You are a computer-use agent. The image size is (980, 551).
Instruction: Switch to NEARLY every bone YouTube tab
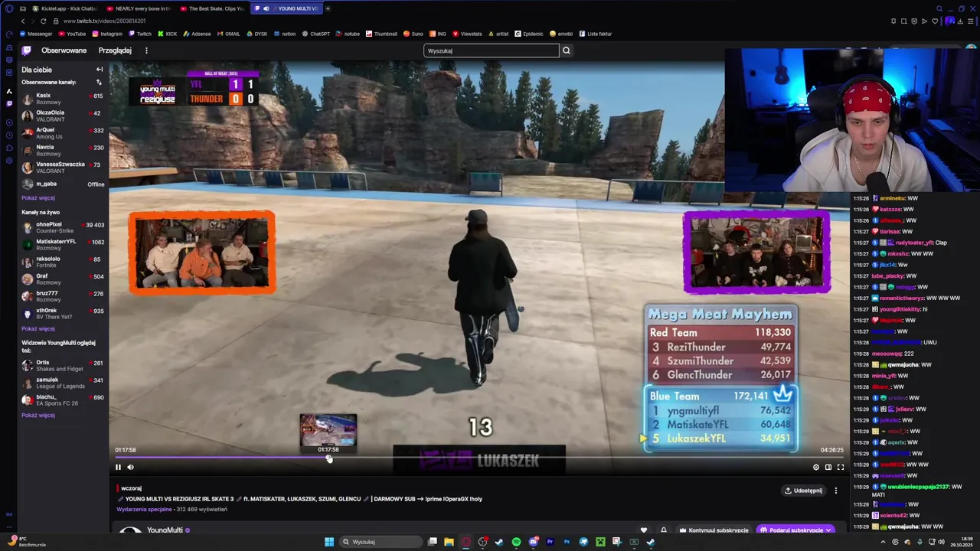139,8
